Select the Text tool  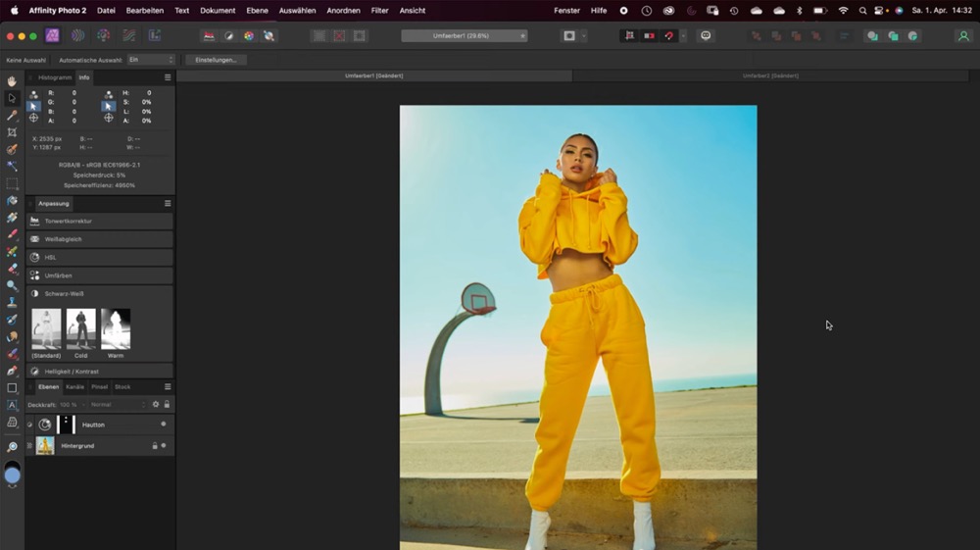coord(12,405)
